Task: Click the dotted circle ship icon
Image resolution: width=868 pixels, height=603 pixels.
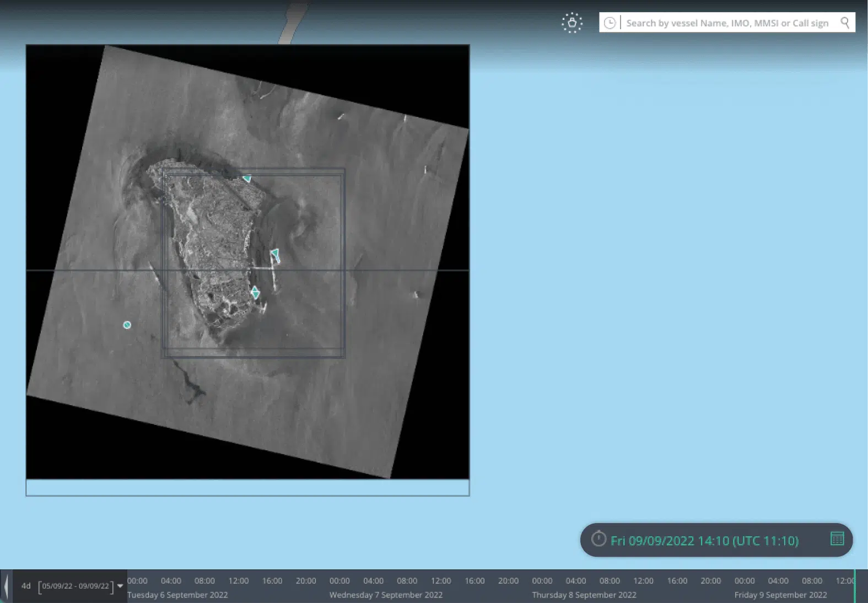Action: click(572, 23)
